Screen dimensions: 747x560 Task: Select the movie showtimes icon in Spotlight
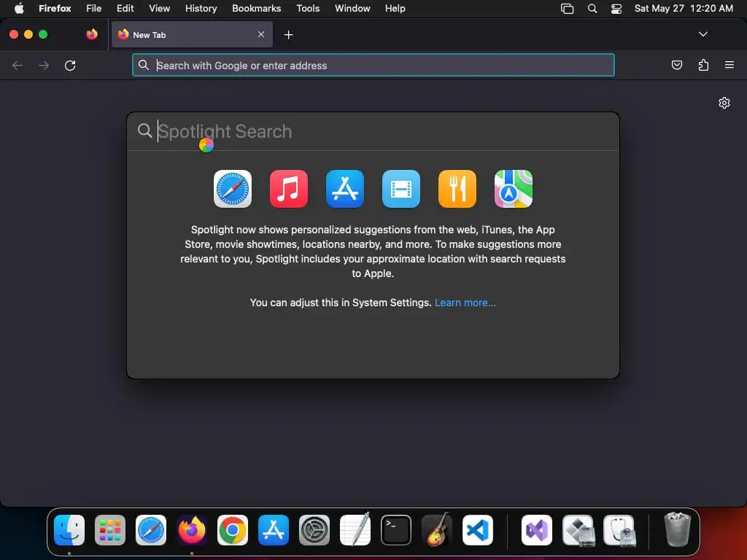pos(401,189)
